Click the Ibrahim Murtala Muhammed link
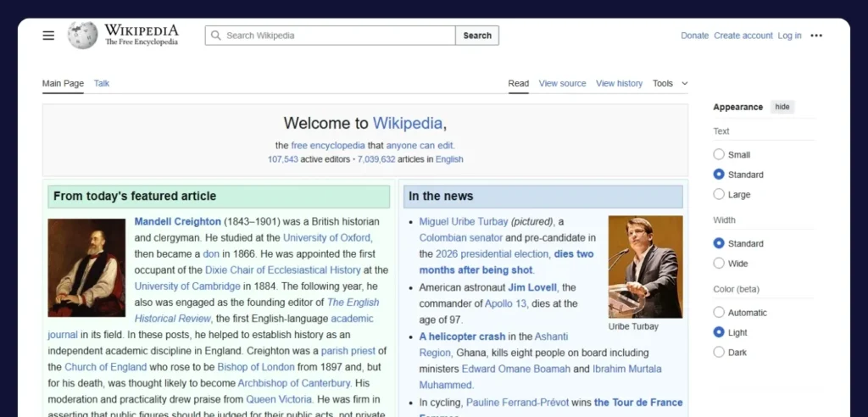Image resolution: width=868 pixels, height=417 pixels. point(540,376)
